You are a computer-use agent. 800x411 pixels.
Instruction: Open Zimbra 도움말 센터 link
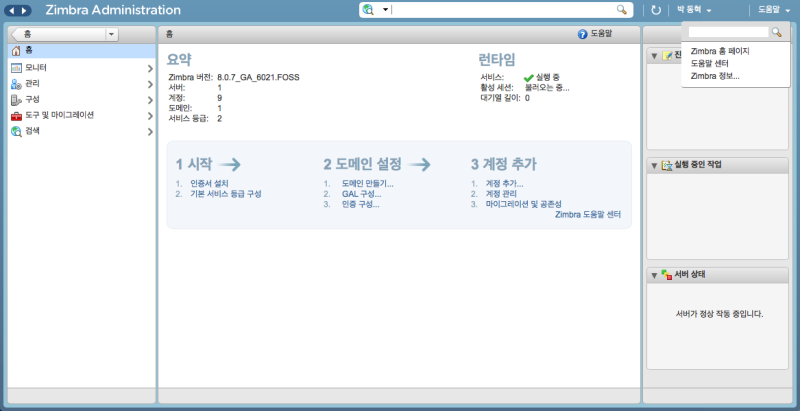point(588,215)
